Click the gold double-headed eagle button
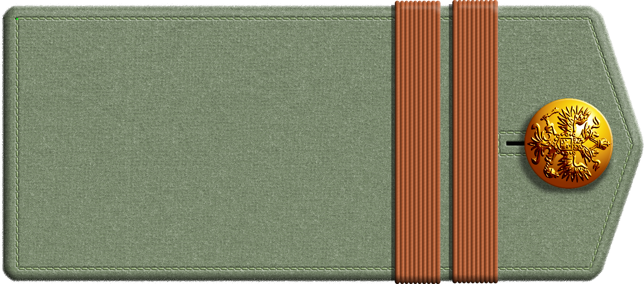 pyautogui.click(x=568, y=143)
